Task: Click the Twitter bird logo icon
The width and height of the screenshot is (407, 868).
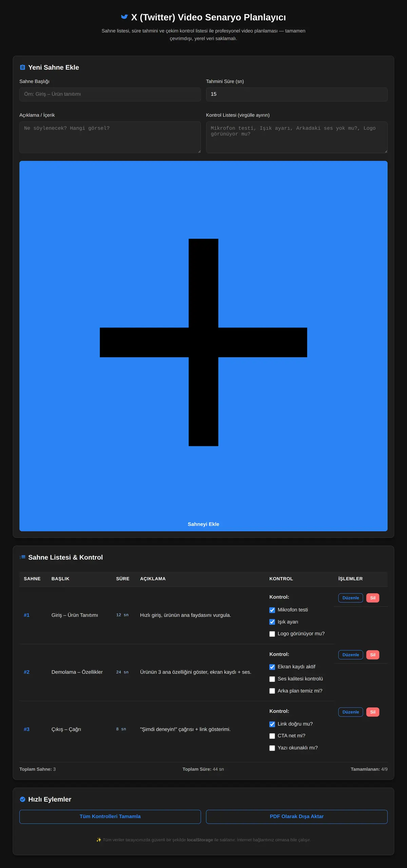Action: click(124, 17)
